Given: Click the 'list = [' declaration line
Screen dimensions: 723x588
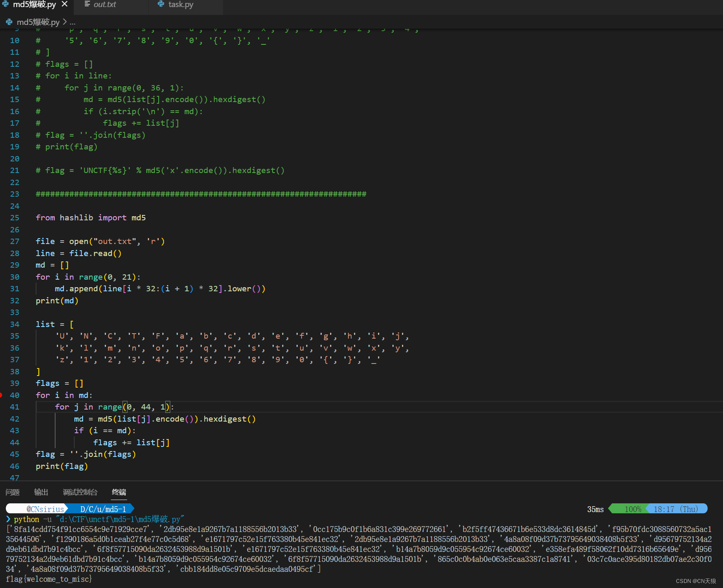Looking at the screenshot, I should 55,324.
